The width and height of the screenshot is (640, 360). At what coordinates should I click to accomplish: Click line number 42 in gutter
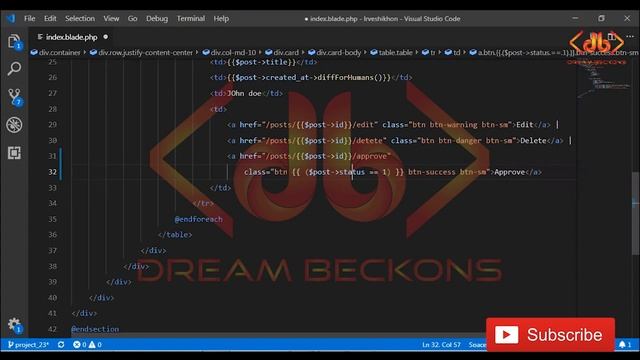[x=52, y=329]
